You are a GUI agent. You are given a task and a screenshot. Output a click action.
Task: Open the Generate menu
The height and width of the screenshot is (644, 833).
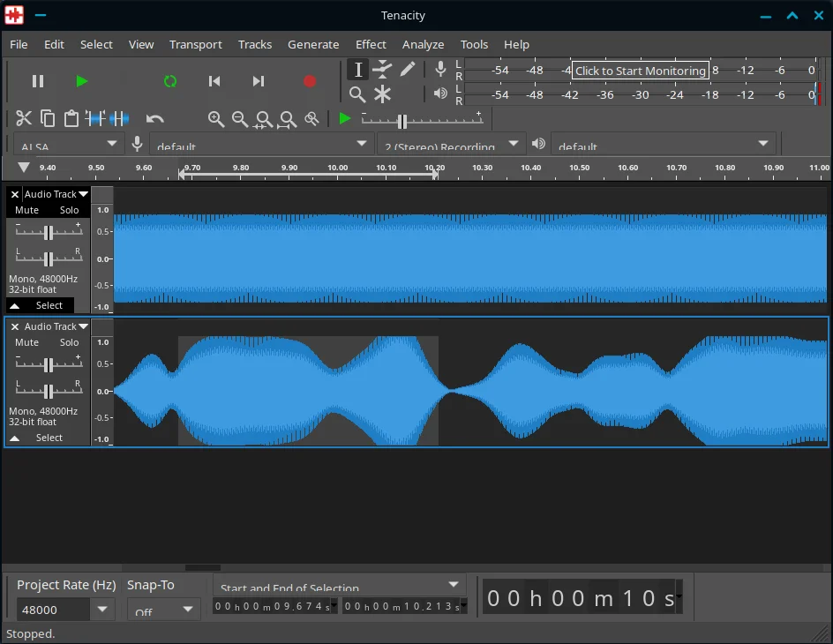313,45
